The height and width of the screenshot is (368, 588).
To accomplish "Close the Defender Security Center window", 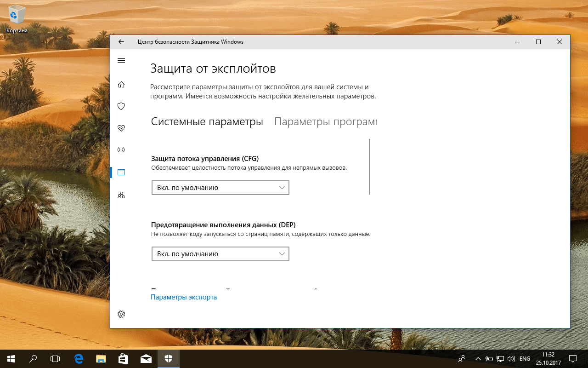I will tap(560, 42).
